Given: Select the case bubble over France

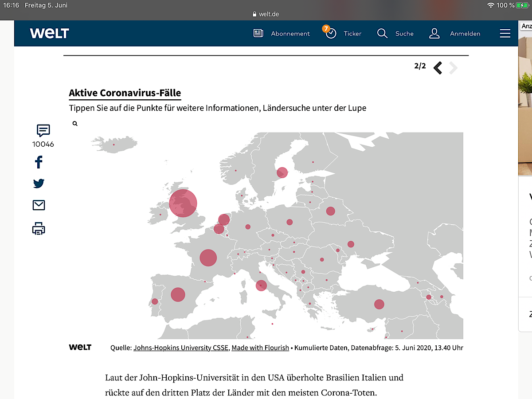Looking at the screenshot, I should (208, 258).
